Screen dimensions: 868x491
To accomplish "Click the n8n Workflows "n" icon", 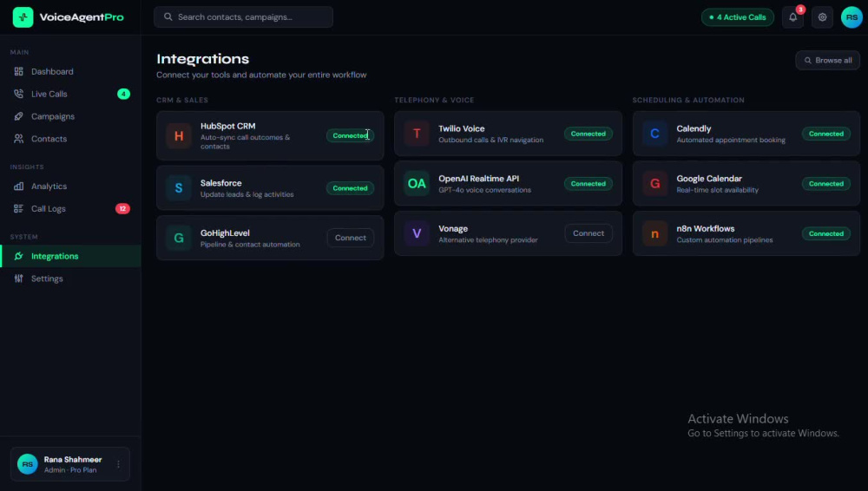I will pyautogui.click(x=654, y=233).
